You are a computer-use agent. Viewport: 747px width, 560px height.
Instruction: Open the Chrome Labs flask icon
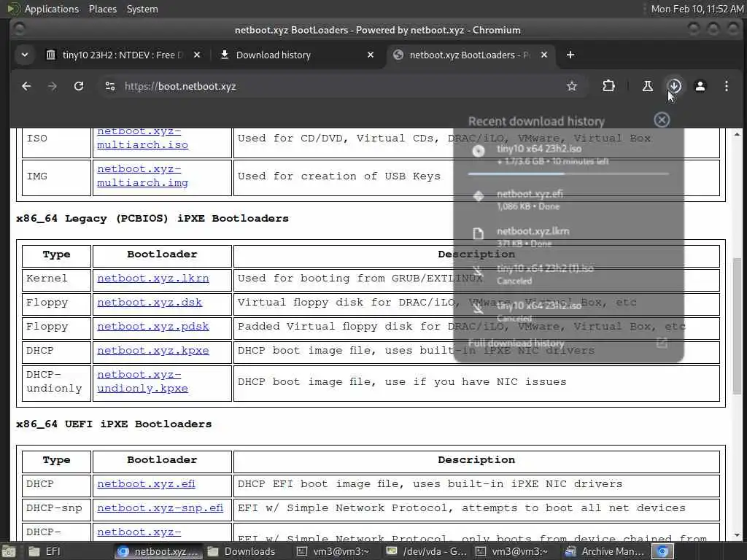tap(648, 86)
